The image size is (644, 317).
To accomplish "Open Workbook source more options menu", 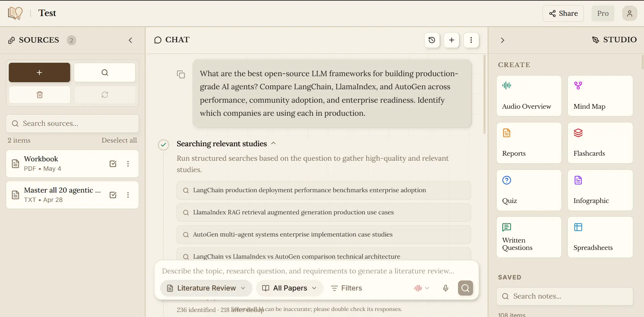I will pyautogui.click(x=128, y=164).
